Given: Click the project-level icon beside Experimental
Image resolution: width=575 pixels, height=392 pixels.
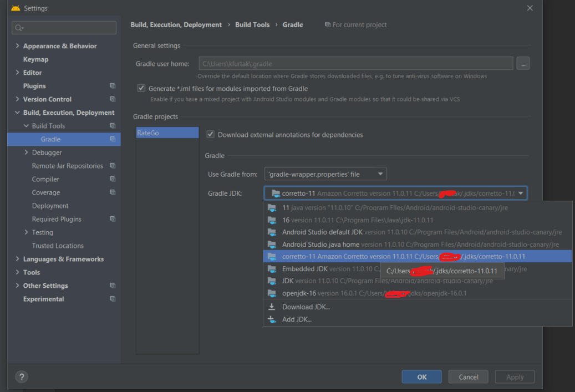Looking at the screenshot, I should tap(113, 299).
